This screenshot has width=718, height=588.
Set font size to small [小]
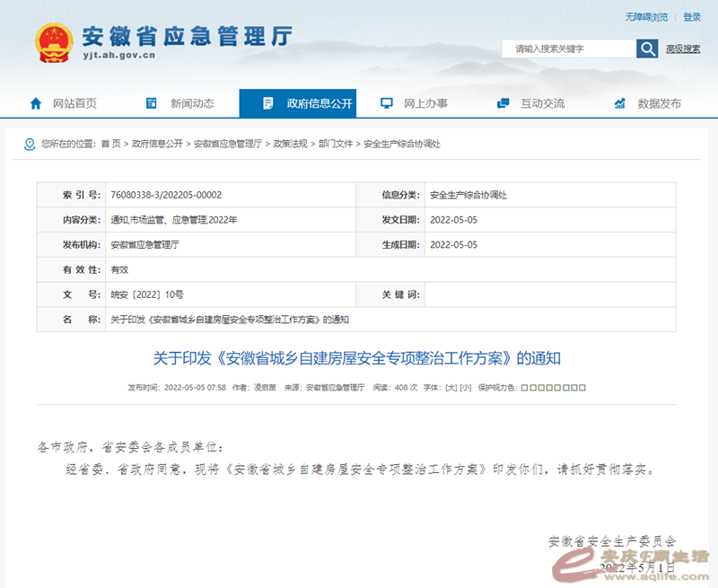[x=465, y=388]
